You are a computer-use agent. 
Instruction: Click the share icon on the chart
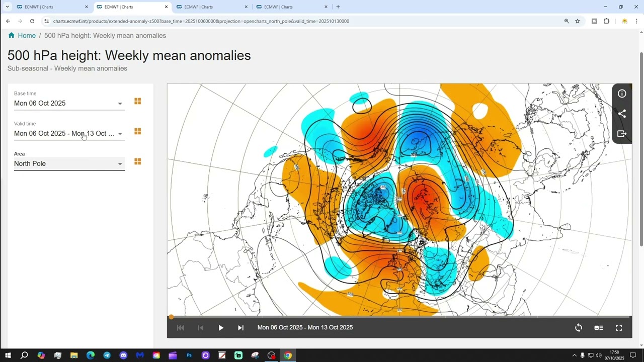pyautogui.click(x=622, y=114)
